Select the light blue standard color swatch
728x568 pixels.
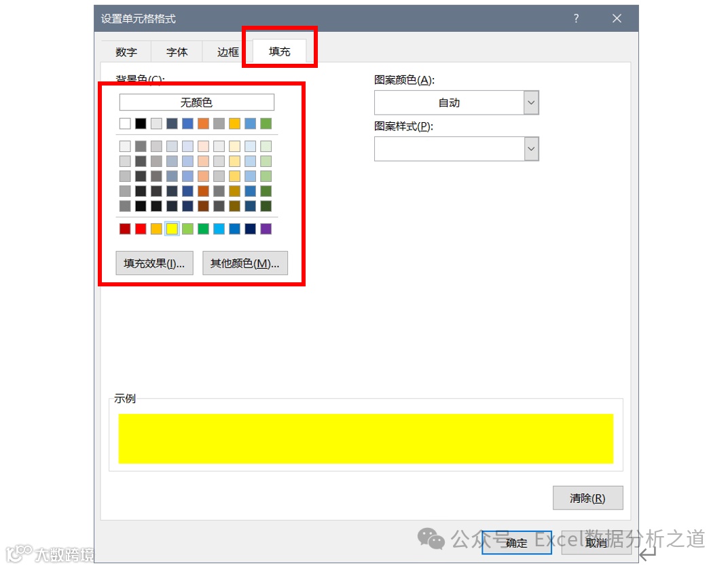pyautogui.click(x=219, y=229)
